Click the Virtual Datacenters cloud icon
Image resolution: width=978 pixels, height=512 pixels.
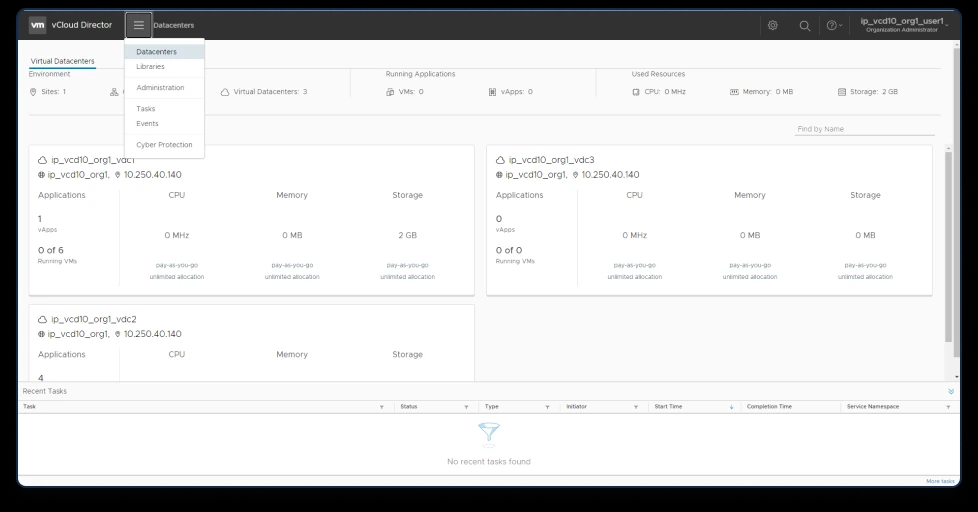(225, 92)
